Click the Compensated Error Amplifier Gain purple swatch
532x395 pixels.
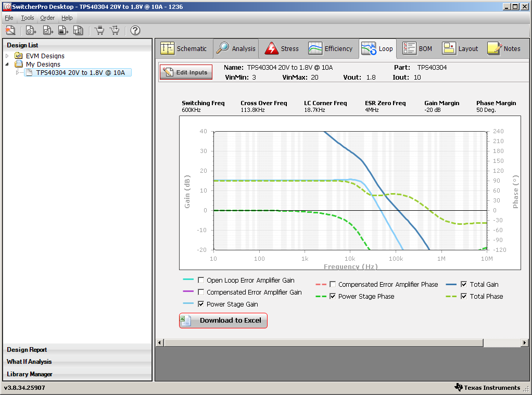[188, 291]
